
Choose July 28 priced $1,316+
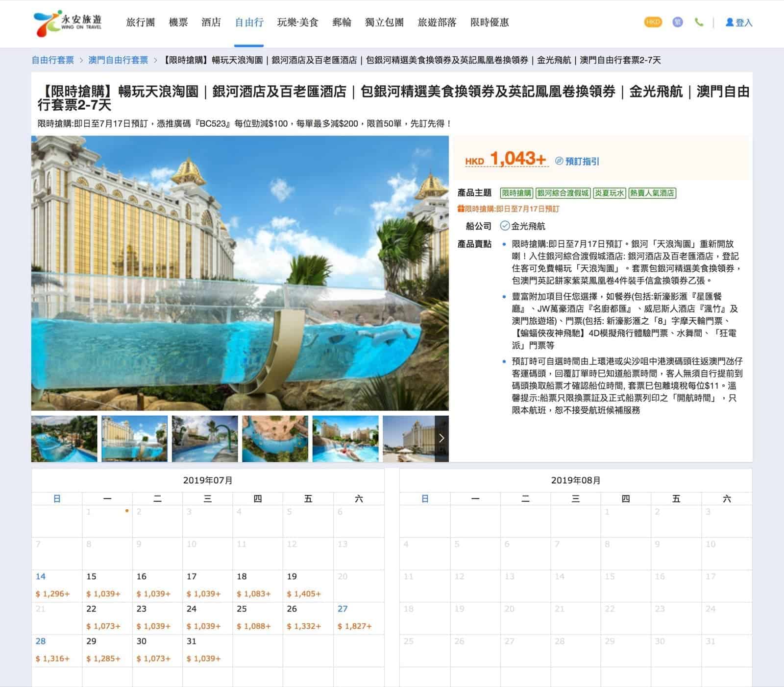pyautogui.click(x=57, y=650)
